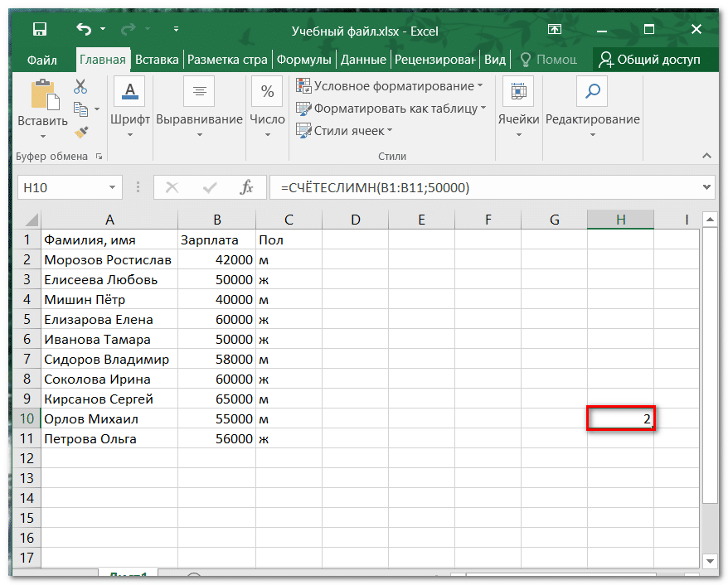Open the Вставка ribbon tab
This screenshot has height=585, width=728.
[157, 60]
